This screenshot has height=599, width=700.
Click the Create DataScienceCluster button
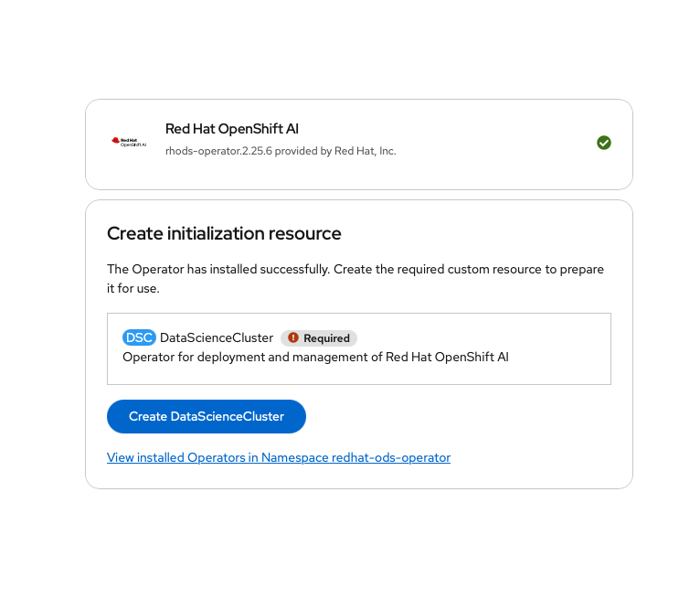coord(207,416)
